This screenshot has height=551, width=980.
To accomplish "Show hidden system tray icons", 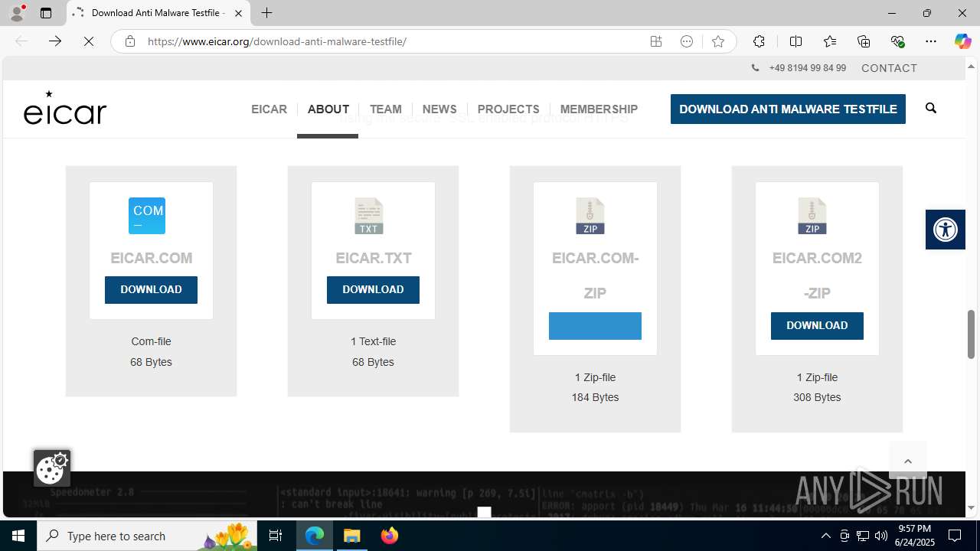I will [x=825, y=536].
